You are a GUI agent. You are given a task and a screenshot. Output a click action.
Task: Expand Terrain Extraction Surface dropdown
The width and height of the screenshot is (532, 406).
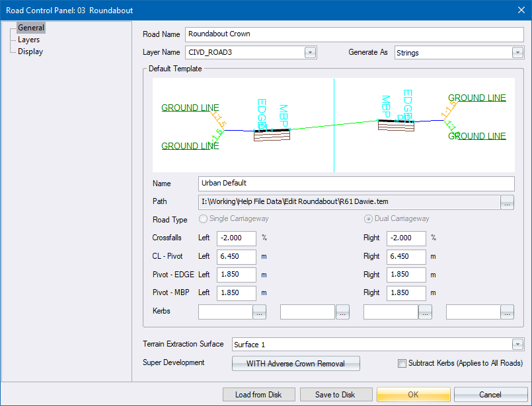point(517,345)
